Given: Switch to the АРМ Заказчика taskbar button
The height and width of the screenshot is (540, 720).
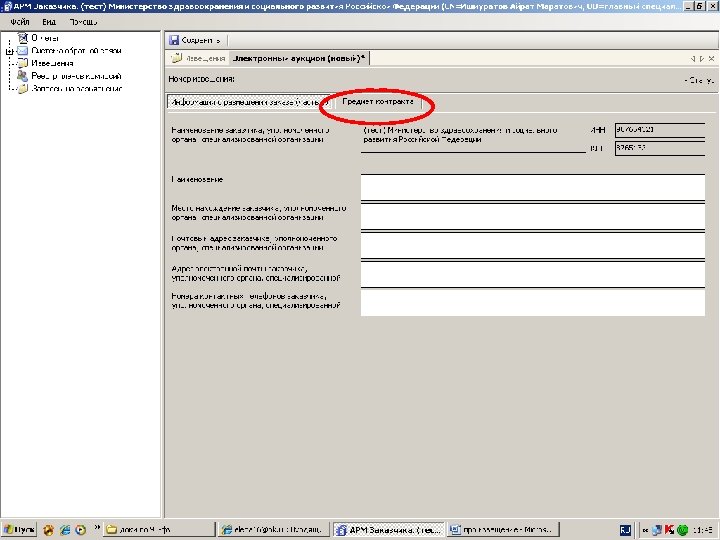Looking at the screenshot, I should (x=389, y=530).
